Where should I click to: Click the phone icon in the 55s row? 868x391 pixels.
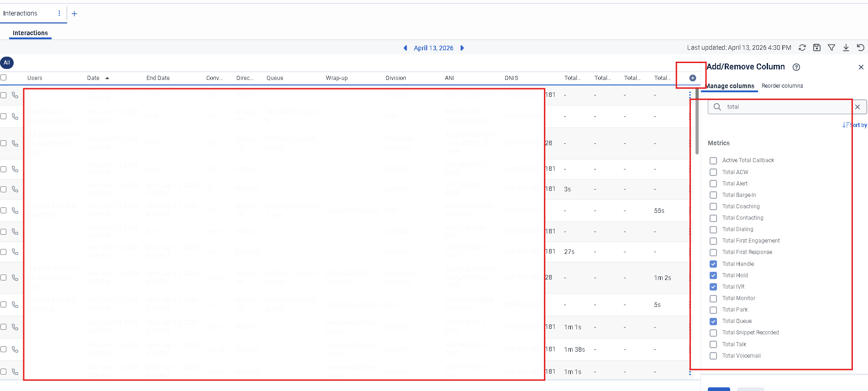coord(15,211)
